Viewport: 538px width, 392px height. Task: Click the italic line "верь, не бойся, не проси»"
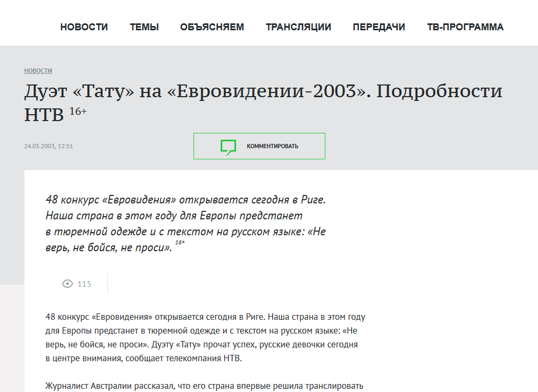pos(108,248)
